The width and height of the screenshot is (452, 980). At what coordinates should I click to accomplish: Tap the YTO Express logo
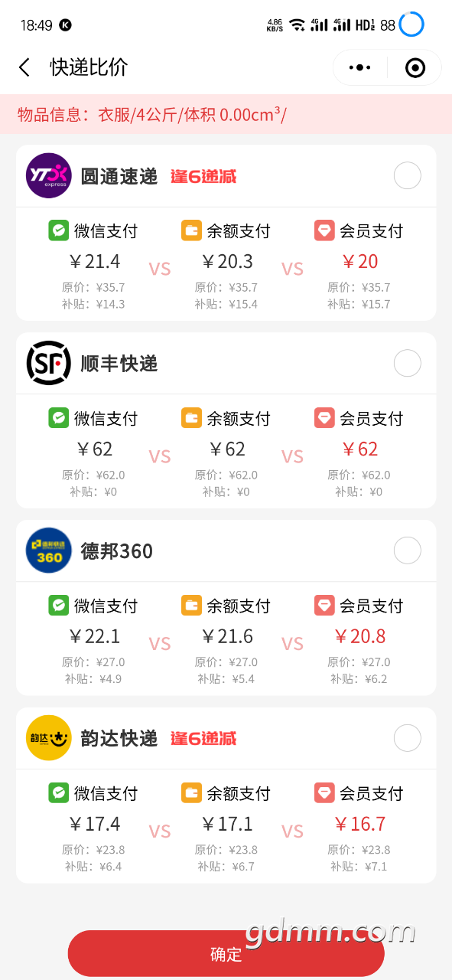coord(49,176)
